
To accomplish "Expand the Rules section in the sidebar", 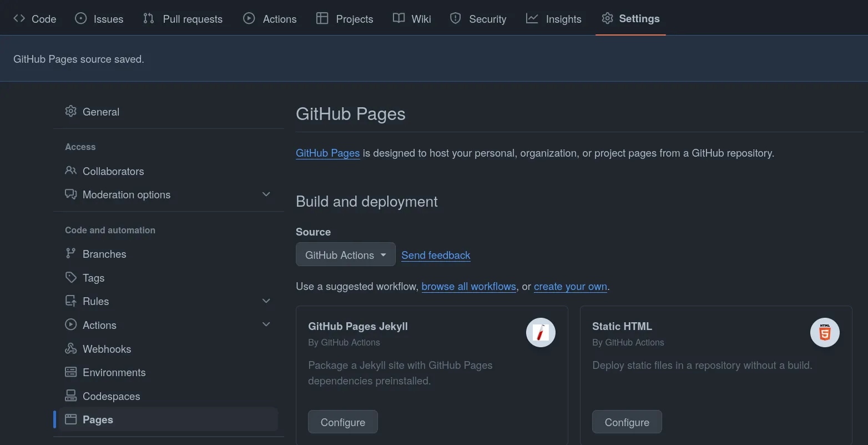I will coord(266,301).
